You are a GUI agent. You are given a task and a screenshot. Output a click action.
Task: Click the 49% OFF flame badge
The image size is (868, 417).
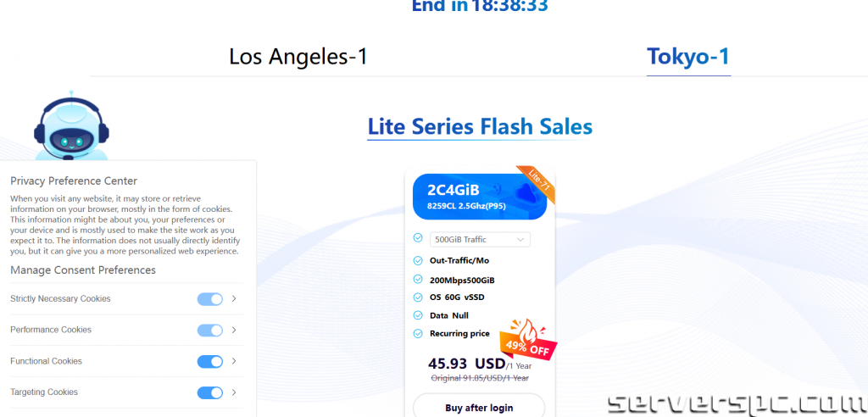click(526, 333)
